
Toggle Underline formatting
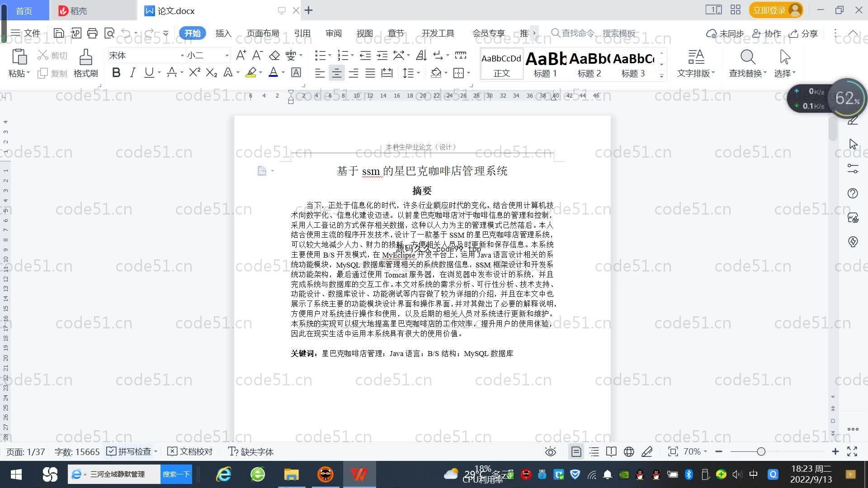[149, 72]
